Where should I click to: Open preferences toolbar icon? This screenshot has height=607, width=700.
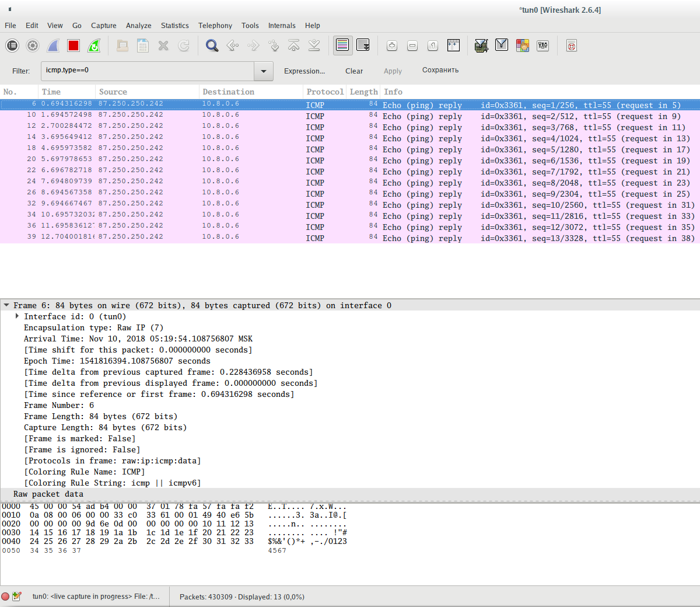pos(542,46)
